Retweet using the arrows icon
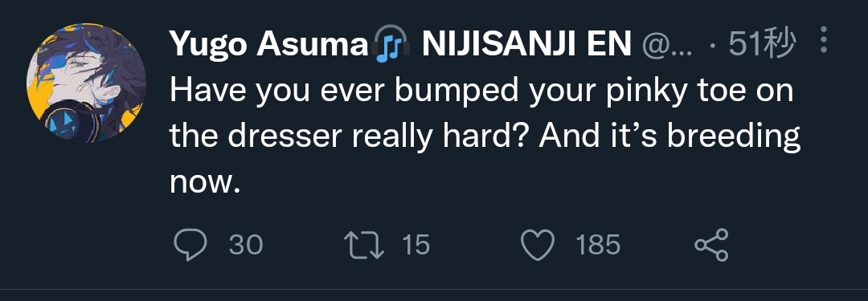 click(x=364, y=245)
